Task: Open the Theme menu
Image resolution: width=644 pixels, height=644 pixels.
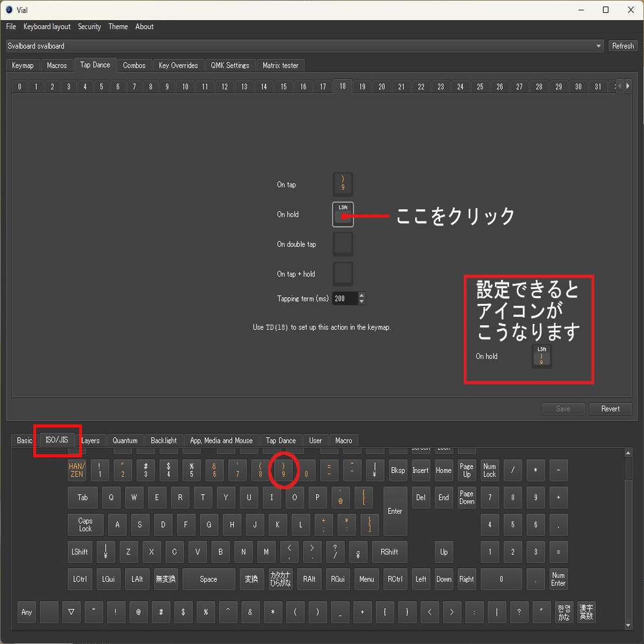Action: click(118, 27)
